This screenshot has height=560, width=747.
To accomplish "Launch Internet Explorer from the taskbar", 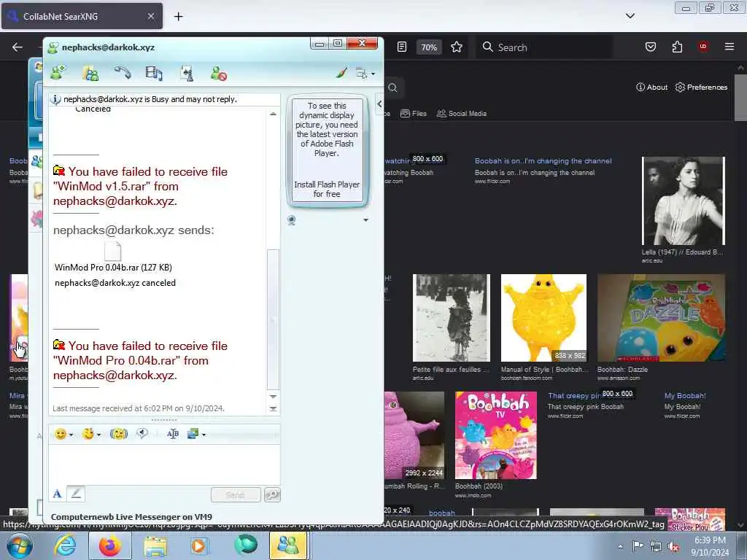I will [x=65, y=546].
